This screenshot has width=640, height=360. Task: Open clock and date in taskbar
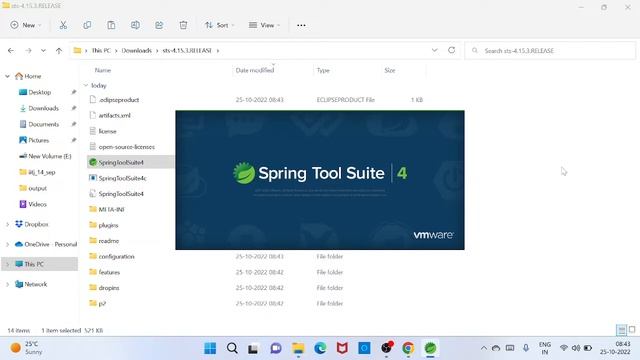click(x=616, y=348)
